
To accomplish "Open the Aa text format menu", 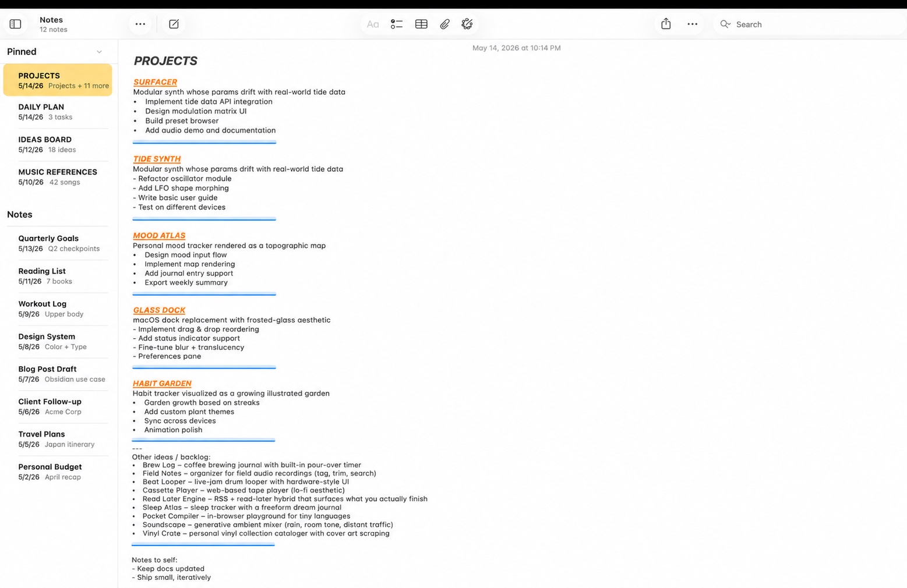I will coord(373,24).
